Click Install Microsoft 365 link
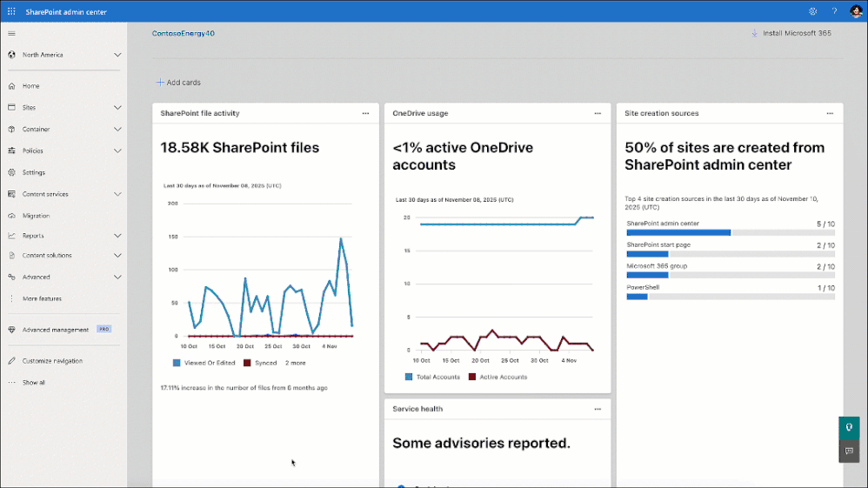Screen dimensions: 868x488 click(798, 33)
